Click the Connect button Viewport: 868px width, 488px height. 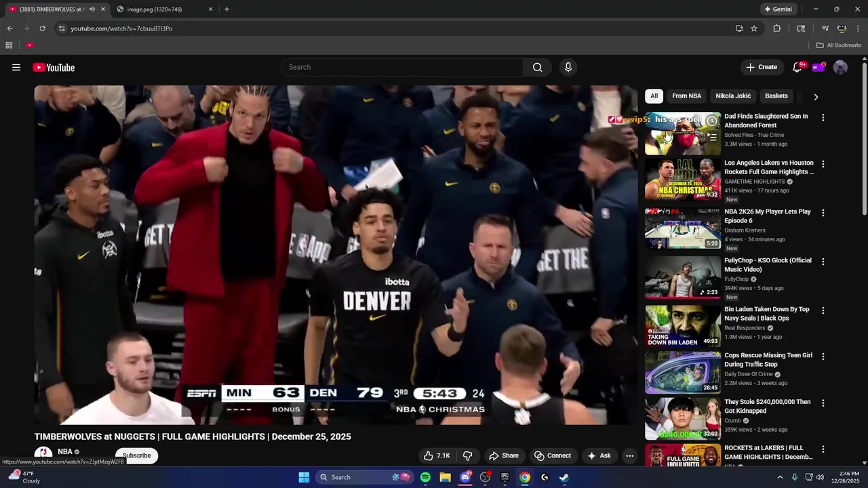tap(552, 455)
